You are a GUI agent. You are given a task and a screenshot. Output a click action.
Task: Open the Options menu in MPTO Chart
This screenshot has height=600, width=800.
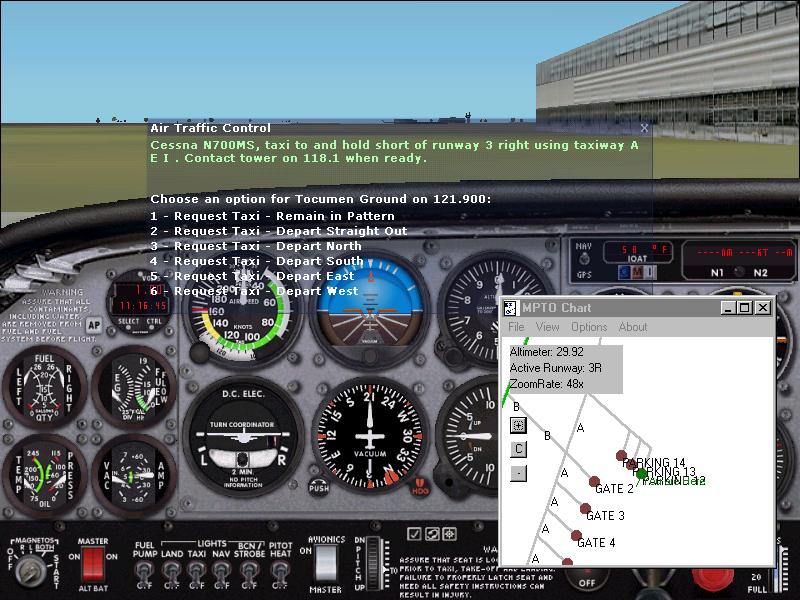coord(589,327)
